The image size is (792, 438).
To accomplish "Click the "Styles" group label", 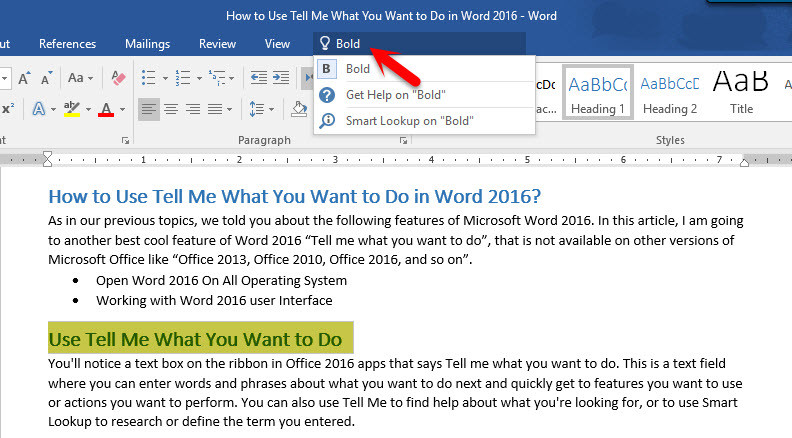I will pyautogui.click(x=670, y=140).
